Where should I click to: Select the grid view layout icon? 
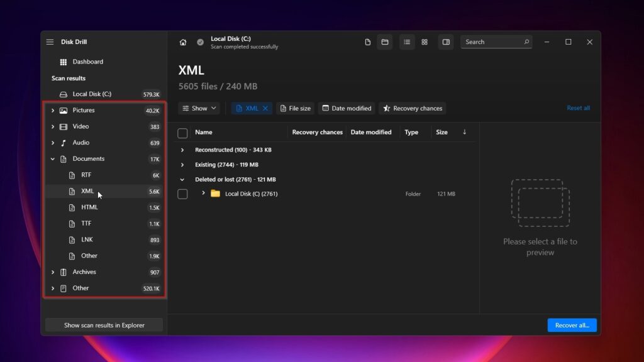point(425,42)
